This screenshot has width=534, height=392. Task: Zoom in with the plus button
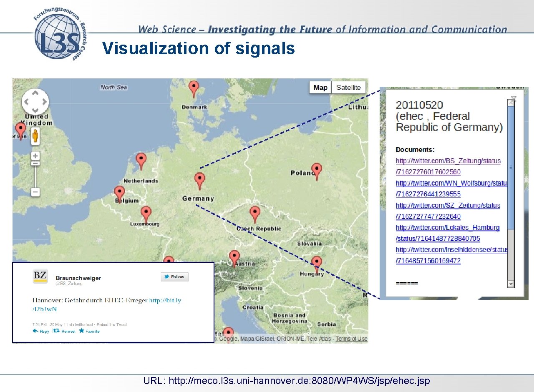click(x=35, y=156)
